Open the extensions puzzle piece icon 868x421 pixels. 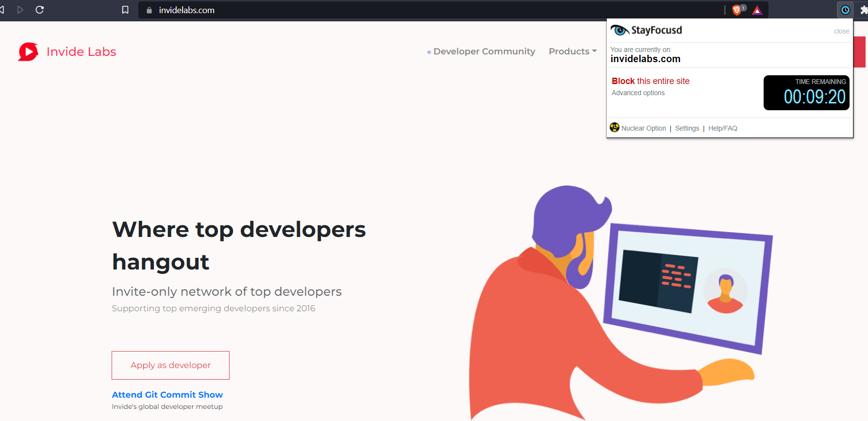tap(864, 10)
